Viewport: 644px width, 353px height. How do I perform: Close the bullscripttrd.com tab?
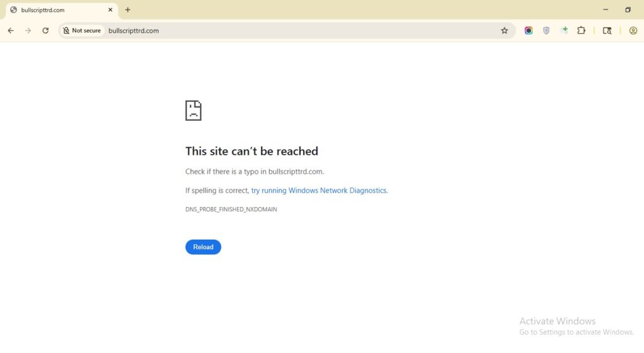(110, 10)
